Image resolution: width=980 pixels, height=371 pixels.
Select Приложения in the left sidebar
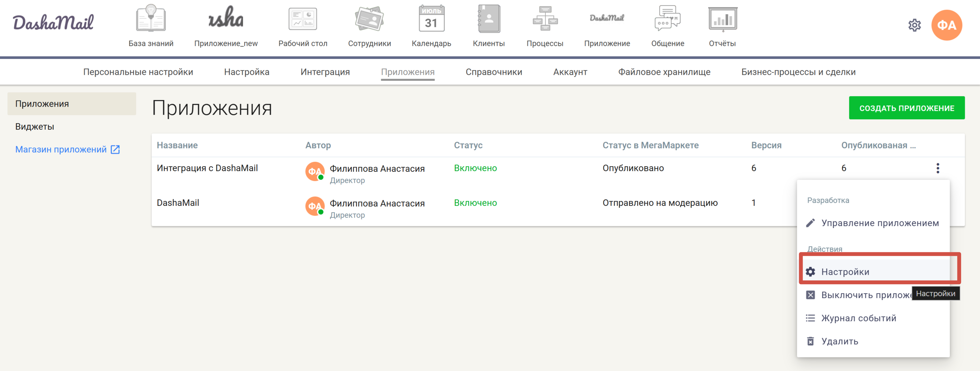coord(71,104)
